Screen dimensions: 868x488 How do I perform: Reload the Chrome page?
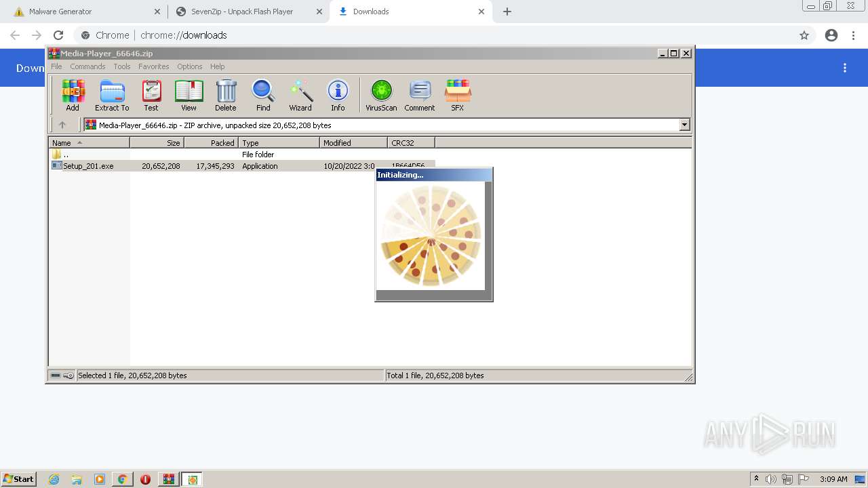pyautogui.click(x=58, y=35)
